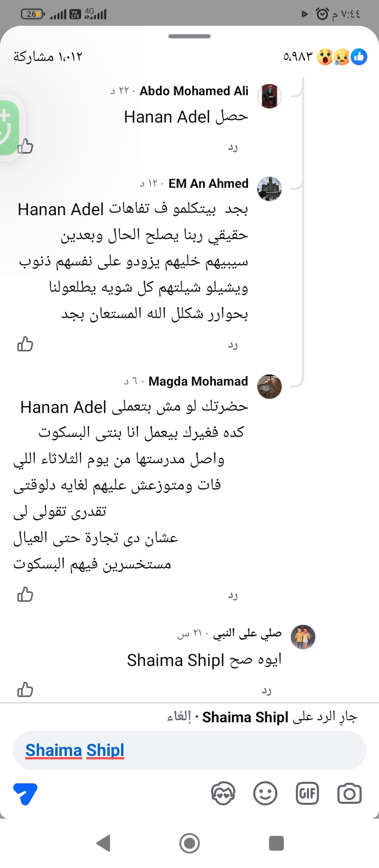Screen dimensions: 379x868
Task: Like EM An Ahmed's comment
Action: (x=25, y=345)
